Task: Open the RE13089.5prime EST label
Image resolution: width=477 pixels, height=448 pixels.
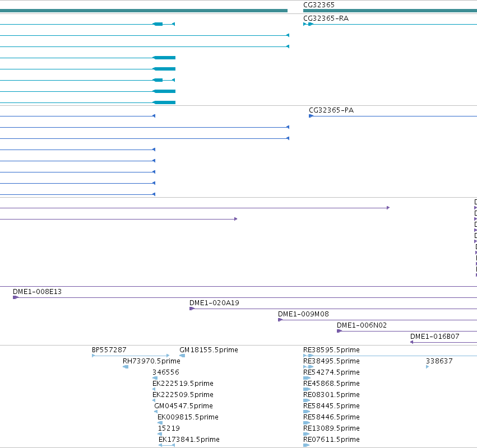Action: pyautogui.click(x=331, y=428)
